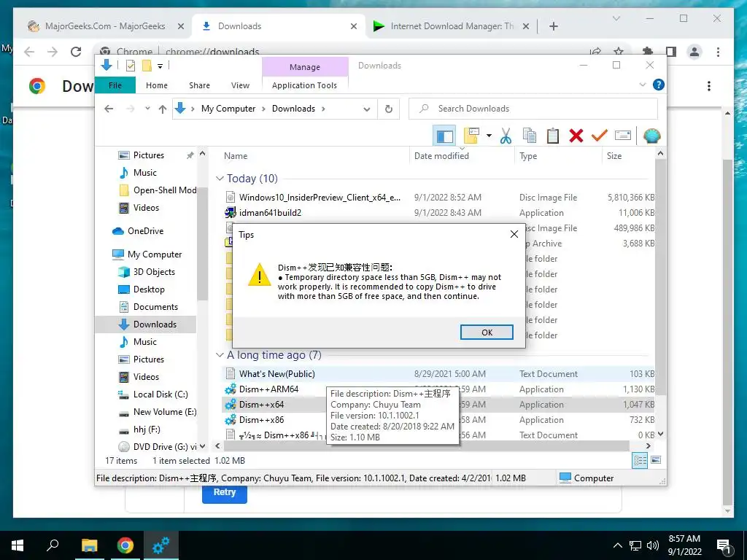Click the file list vertical scrollbar
Screen dimensions: 747x560
click(x=660, y=276)
